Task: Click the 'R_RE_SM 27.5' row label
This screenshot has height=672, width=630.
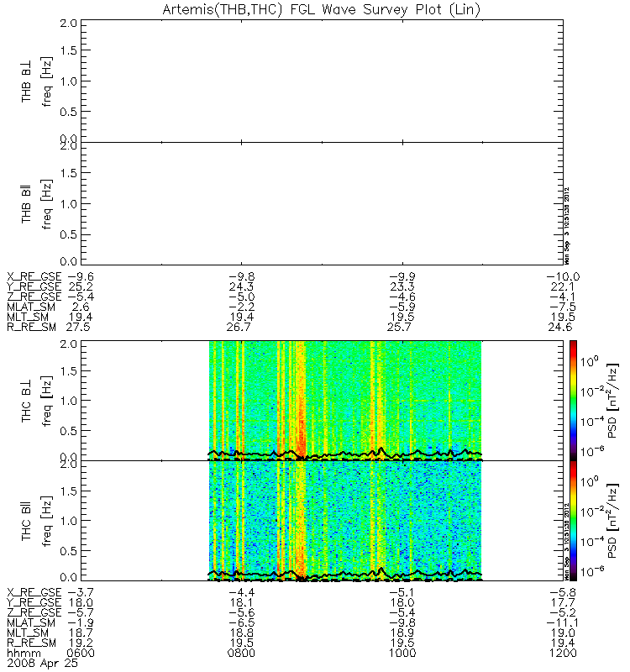Action: point(50,327)
